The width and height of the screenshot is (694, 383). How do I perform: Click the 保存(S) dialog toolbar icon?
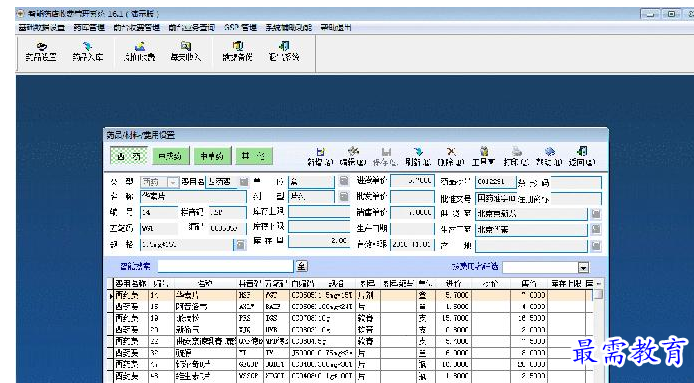pos(386,157)
